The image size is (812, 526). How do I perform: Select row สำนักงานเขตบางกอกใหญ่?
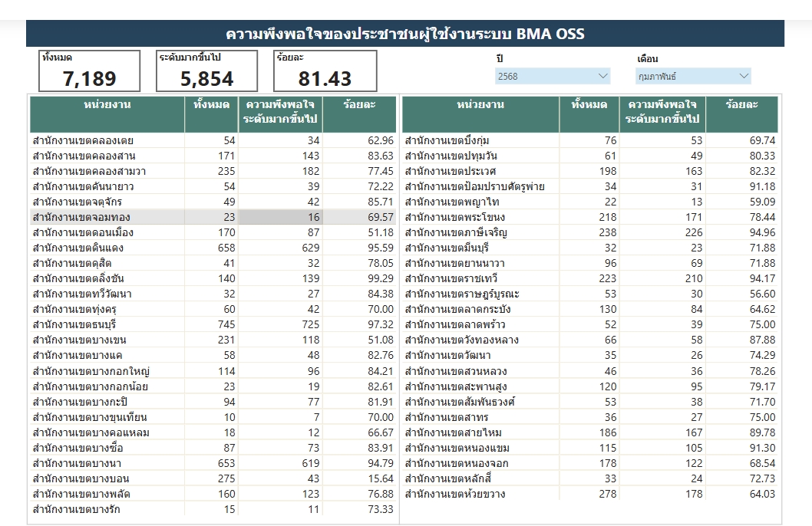coord(213,371)
